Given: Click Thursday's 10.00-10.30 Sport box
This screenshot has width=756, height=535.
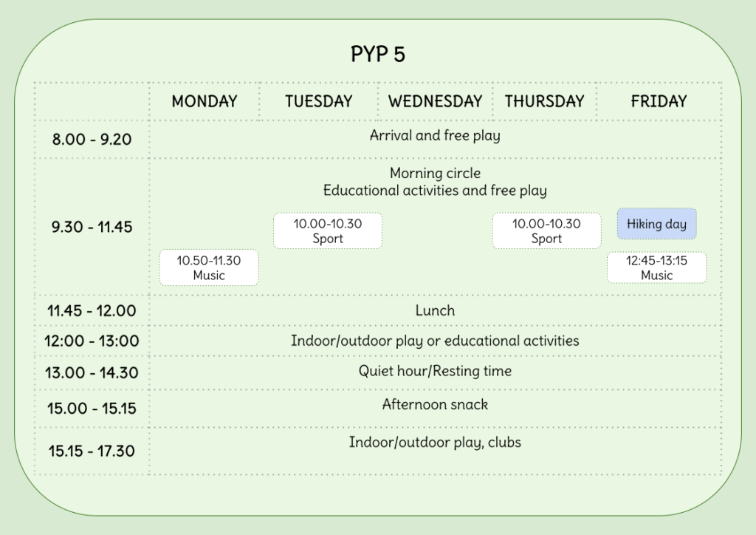Looking at the screenshot, I should 546,231.
